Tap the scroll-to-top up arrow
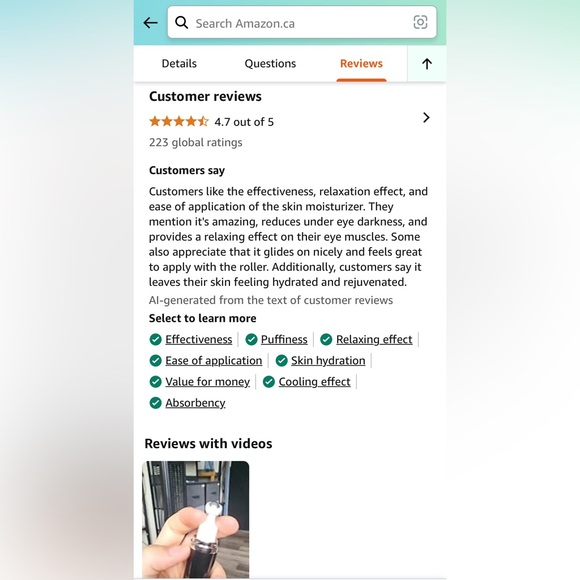 coord(427,64)
